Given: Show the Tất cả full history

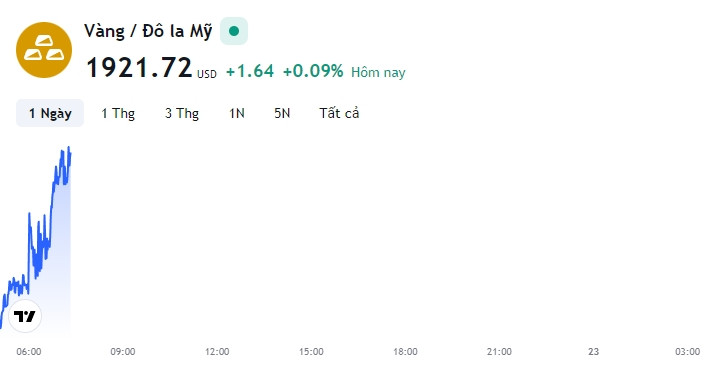Looking at the screenshot, I should [x=339, y=113].
